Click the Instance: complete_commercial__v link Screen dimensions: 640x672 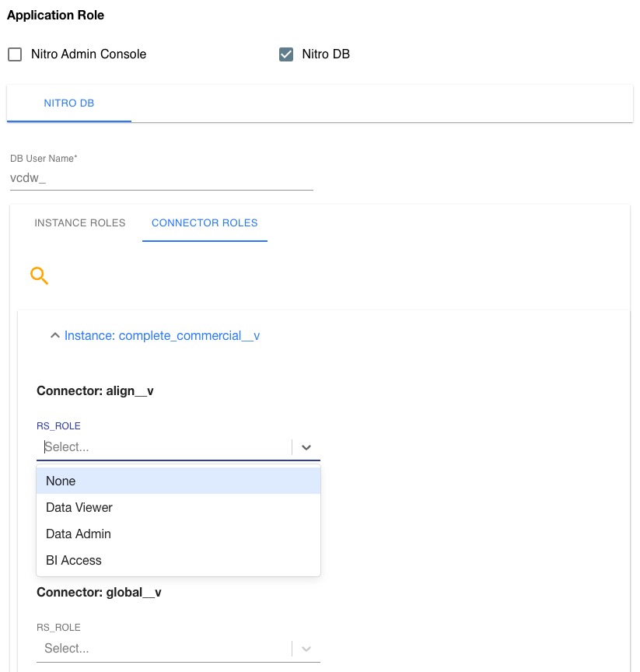pos(162,336)
